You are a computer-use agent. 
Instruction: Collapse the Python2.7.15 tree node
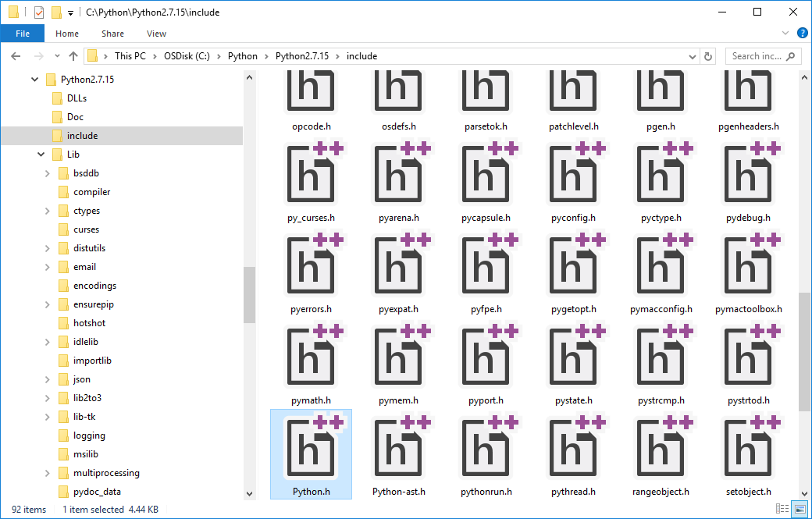click(x=34, y=79)
